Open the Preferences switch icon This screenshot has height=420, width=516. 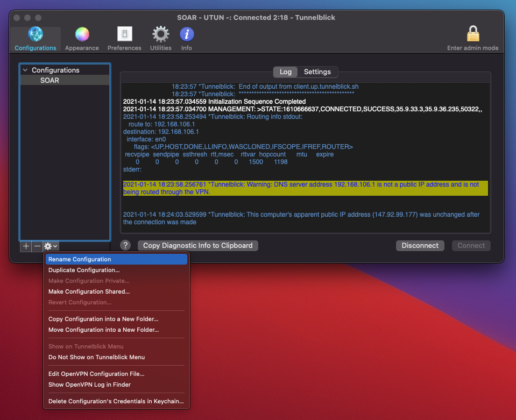pos(124,34)
